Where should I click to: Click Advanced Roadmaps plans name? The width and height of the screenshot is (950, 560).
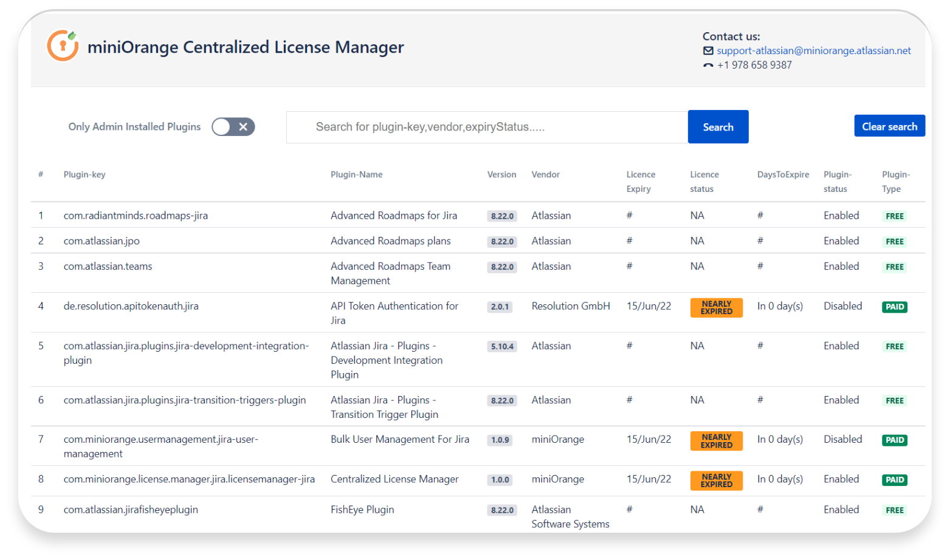(391, 241)
